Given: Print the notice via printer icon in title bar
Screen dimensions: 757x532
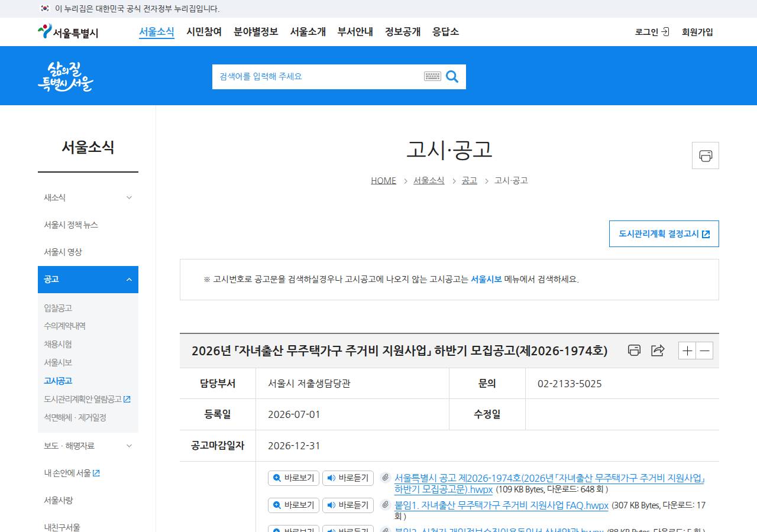Looking at the screenshot, I should coord(634,351).
